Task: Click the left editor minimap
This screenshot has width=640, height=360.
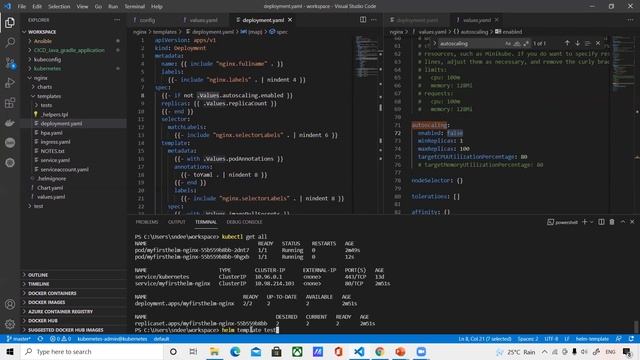Action: click(367, 57)
